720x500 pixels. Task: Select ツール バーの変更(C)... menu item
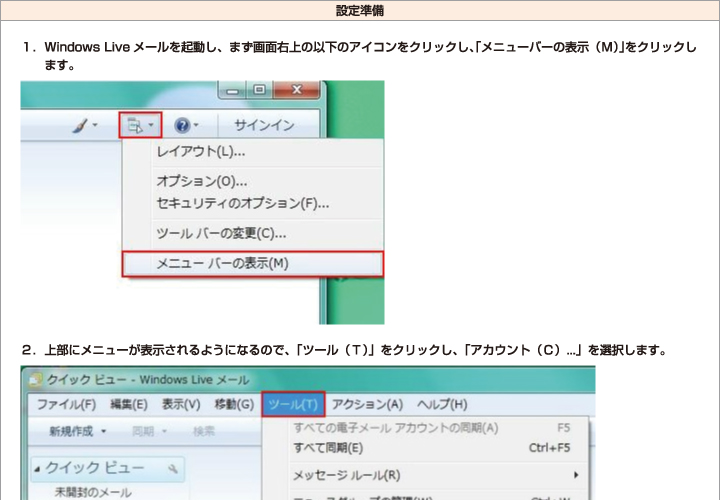[x=221, y=233]
